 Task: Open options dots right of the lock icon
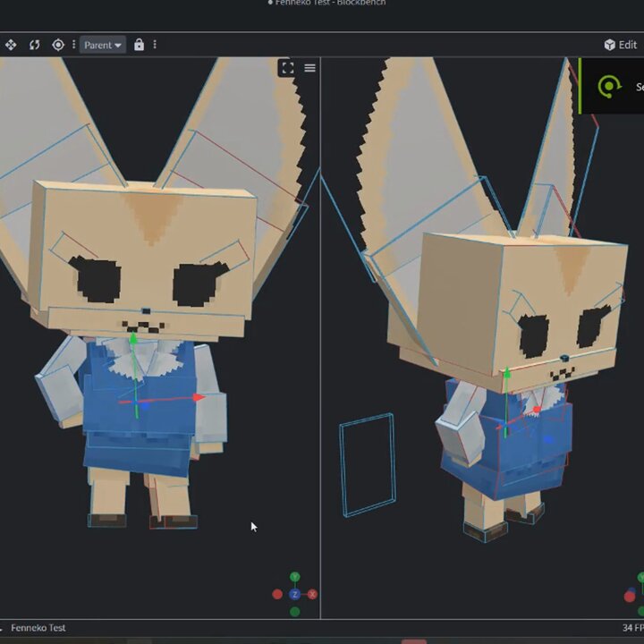tap(155, 45)
